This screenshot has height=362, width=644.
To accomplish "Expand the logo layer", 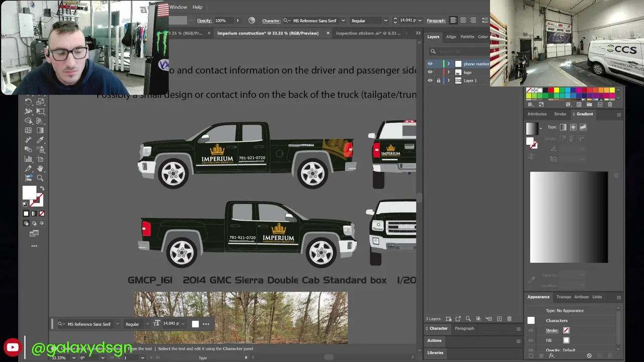I will (448, 72).
